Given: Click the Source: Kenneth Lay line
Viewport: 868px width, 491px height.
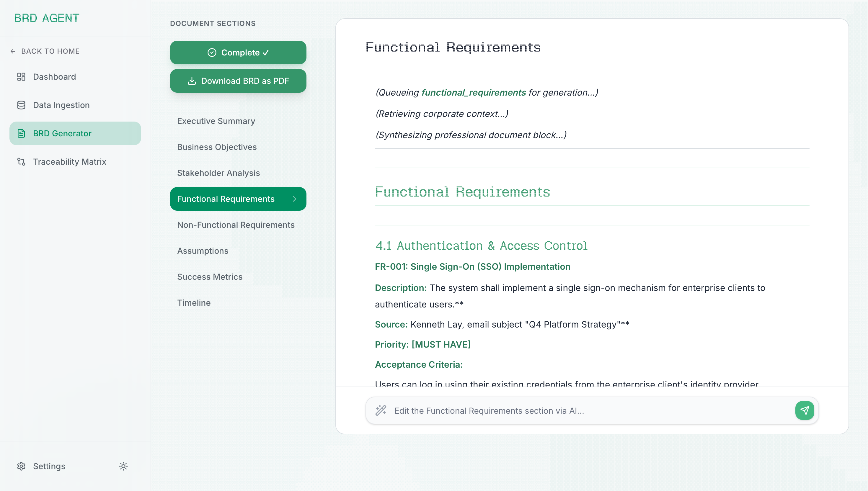Looking at the screenshot, I should pos(502,324).
